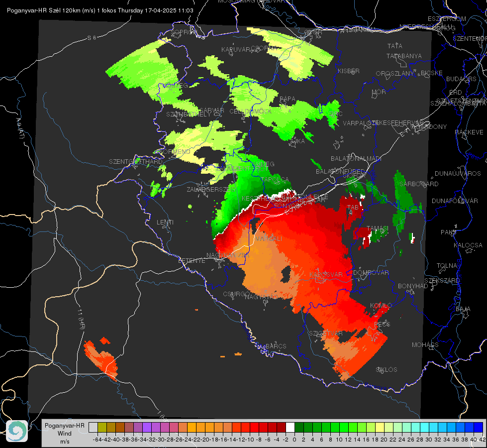Click the BALATONALMADI town label
The image size is (487, 448).
pos(356,159)
